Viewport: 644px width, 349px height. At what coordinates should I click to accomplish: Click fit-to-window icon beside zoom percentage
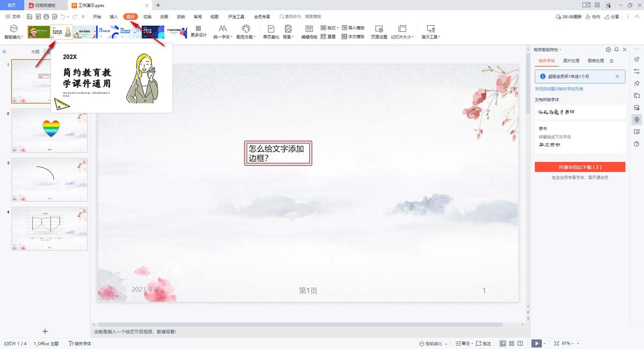(557, 343)
